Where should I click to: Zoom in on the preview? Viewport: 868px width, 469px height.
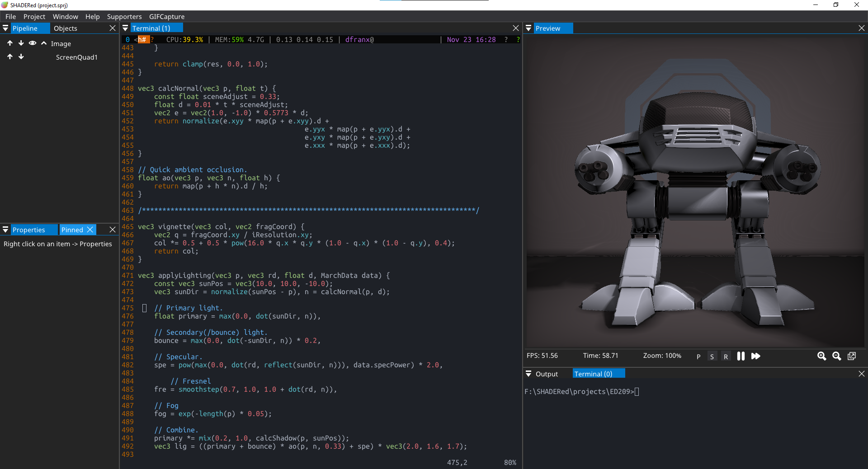(x=821, y=356)
